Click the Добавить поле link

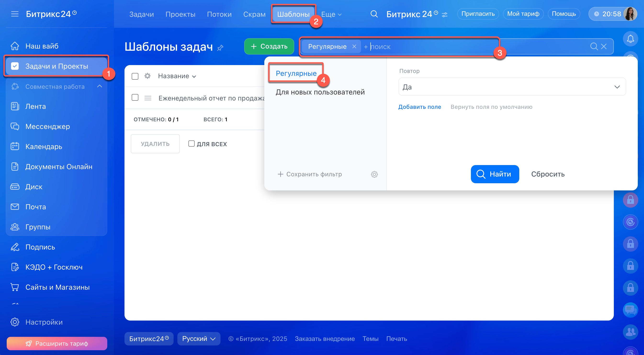click(x=419, y=107)
